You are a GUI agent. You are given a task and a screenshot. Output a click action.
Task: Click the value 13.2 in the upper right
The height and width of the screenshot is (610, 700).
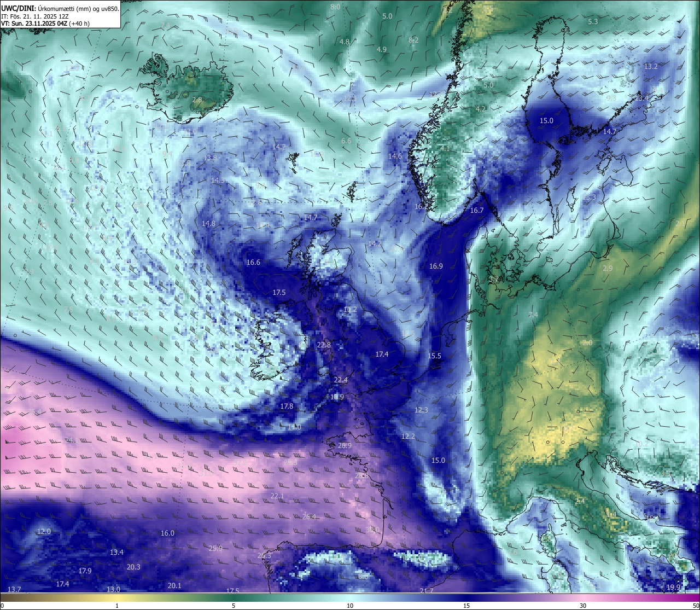[651, 67]
